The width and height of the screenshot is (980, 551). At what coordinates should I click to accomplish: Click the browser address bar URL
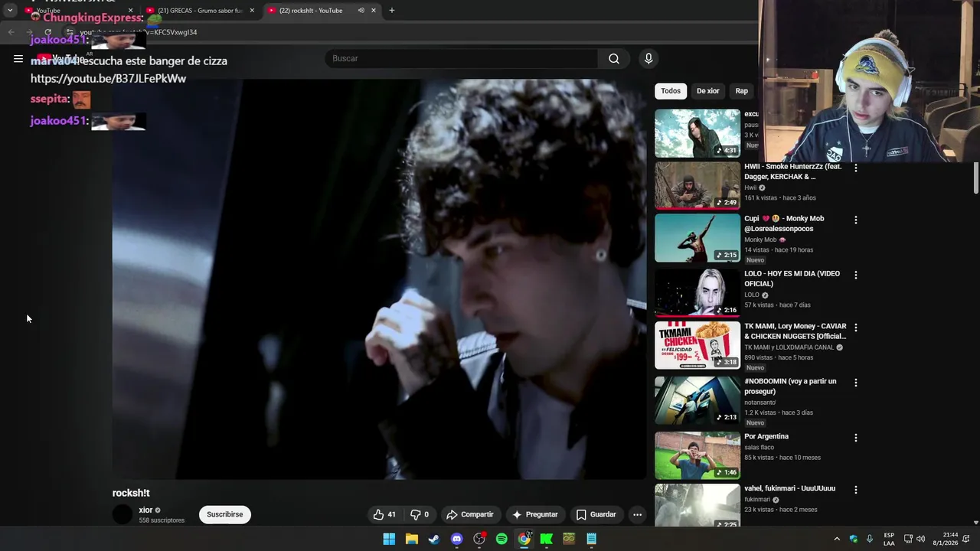tap(138, 32)
